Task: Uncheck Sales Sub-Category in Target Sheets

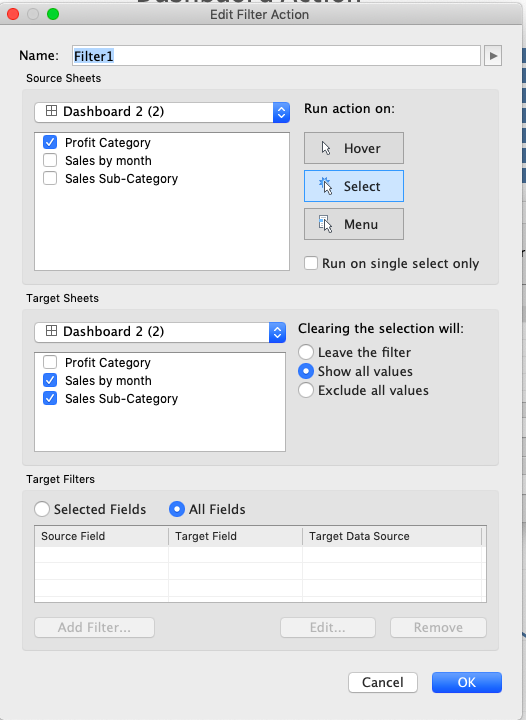Action: click(x=50, y=398)
